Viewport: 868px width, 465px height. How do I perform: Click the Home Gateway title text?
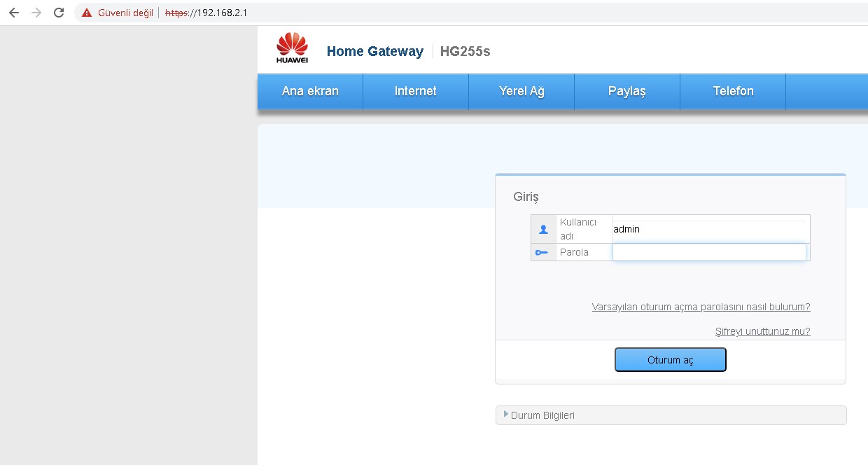click(x=374, y=51)
